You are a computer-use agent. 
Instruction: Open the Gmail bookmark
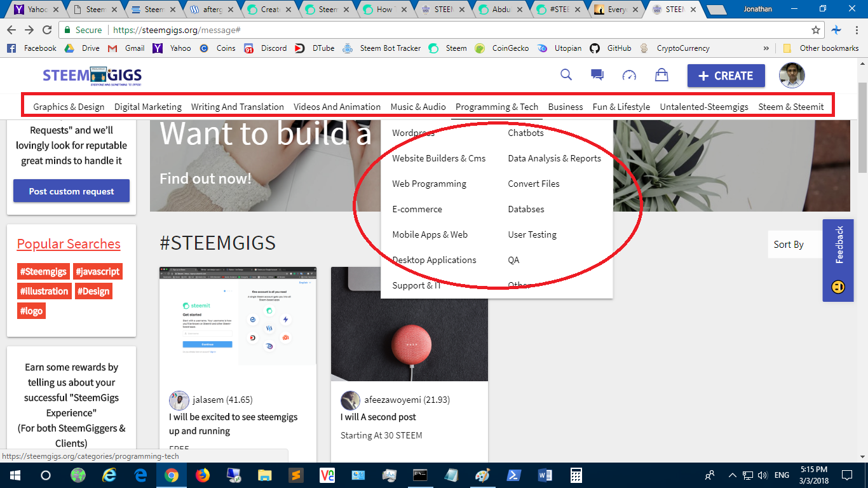click(126, 48)
